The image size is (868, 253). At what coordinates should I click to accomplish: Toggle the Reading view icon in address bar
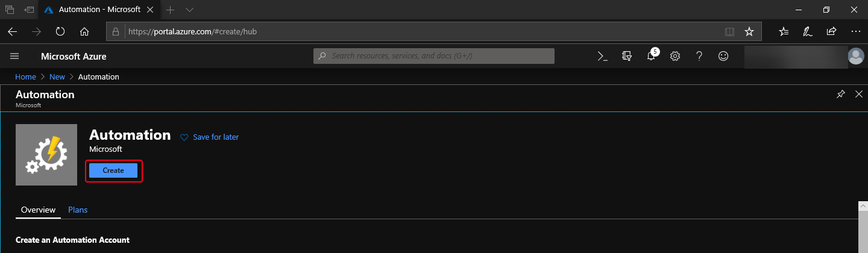tap(729, 31)
